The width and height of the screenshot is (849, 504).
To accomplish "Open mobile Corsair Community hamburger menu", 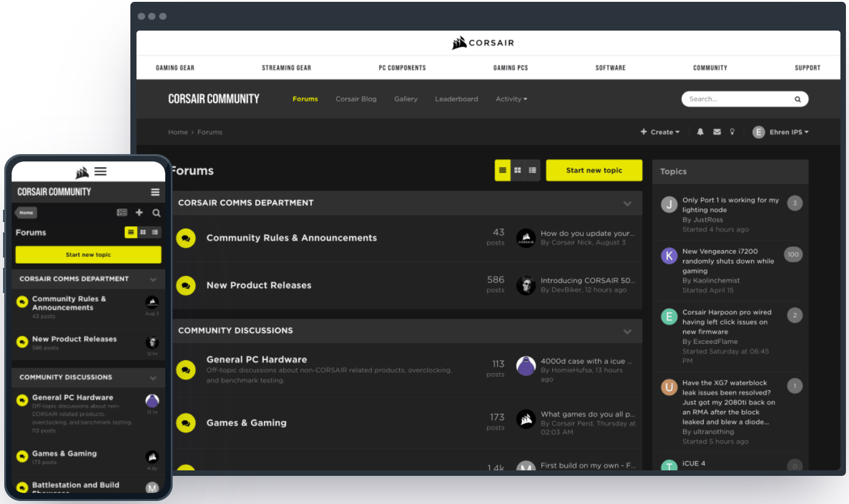I will click(155, 192).
